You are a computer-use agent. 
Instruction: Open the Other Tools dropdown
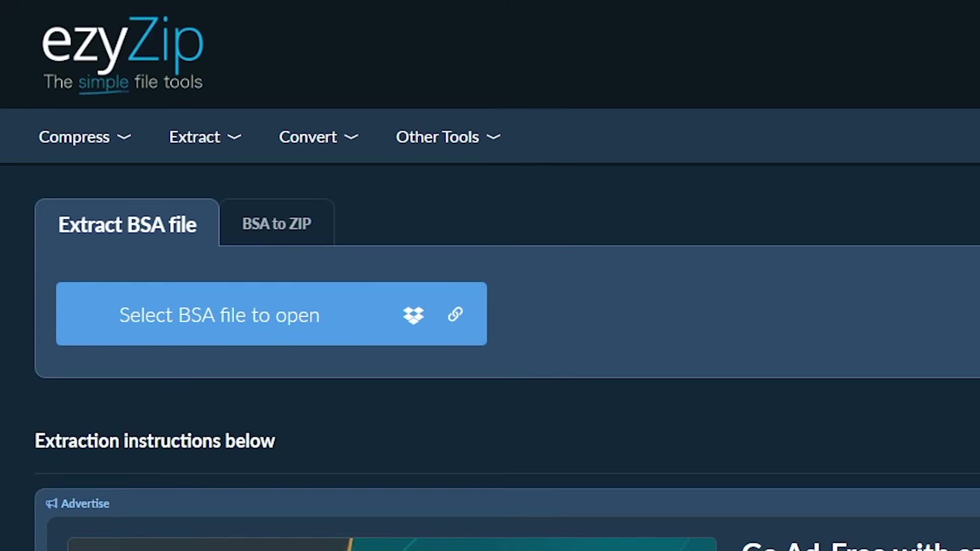(448, 137)
